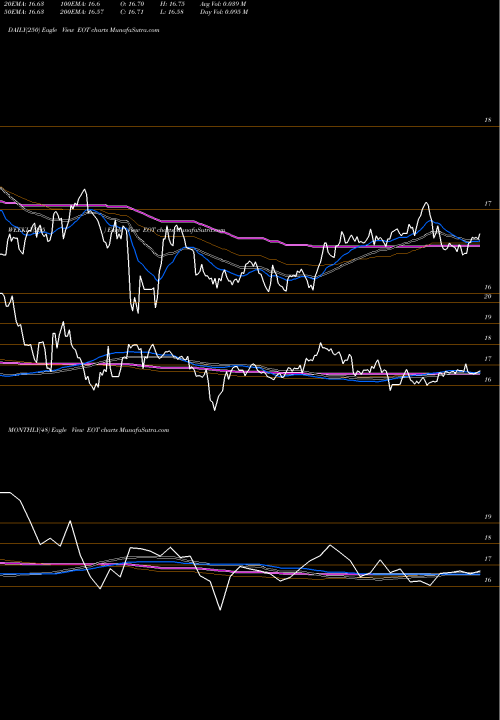
Task: Click the 17 price label on monthly chart
Action: pos(488,558)
